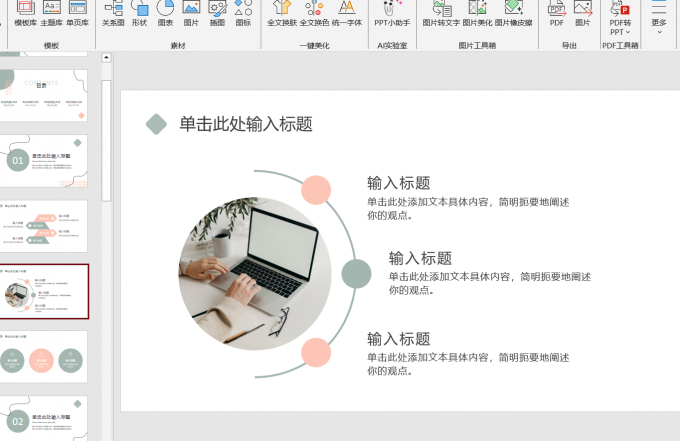Screen dimensions: 680x441
Task: Select the circular laptop photo on slide
Action: (x=255, y=274)
